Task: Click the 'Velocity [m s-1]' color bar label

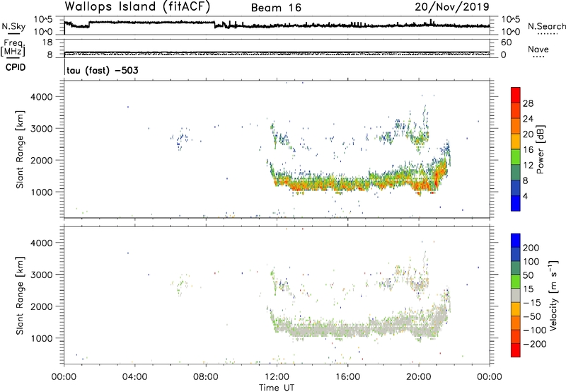Action: 553,295
